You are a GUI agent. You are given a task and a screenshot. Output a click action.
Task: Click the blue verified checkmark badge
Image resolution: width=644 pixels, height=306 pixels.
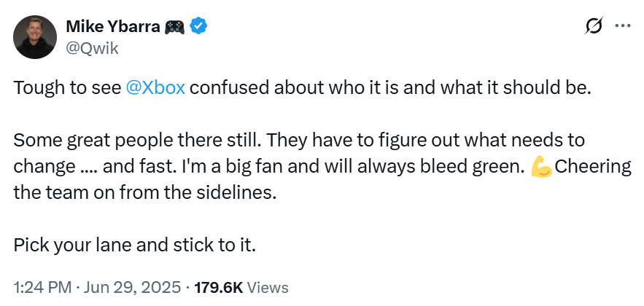pos(198,27)
